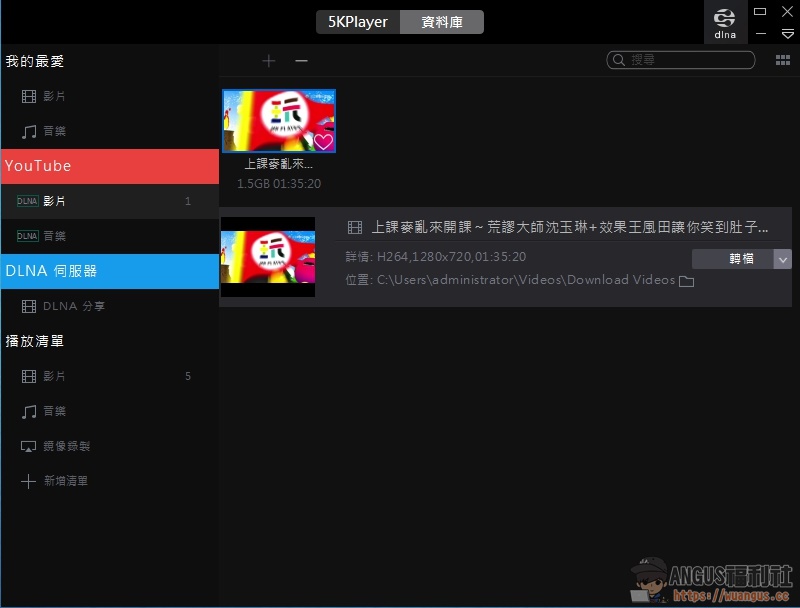Image resolution: width=800 pixels, height=608 pixels.
Task: Click the minus icon to remove media
Action: pyautogui.click(x=301, y=61)
